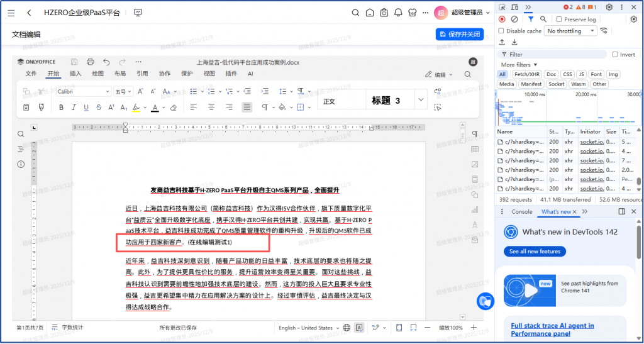Click the 保存并关闭 button
The height and width of the screenshot is (344, 644).
tap(460, 34)
